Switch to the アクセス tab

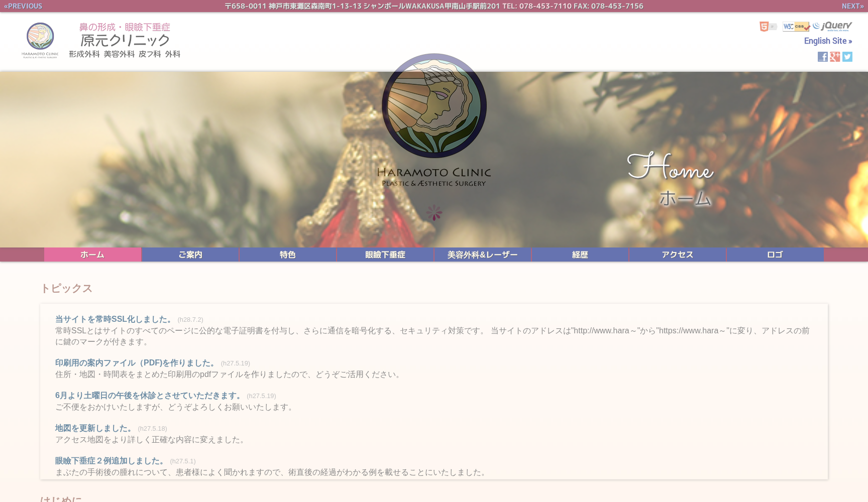[678, 255]
